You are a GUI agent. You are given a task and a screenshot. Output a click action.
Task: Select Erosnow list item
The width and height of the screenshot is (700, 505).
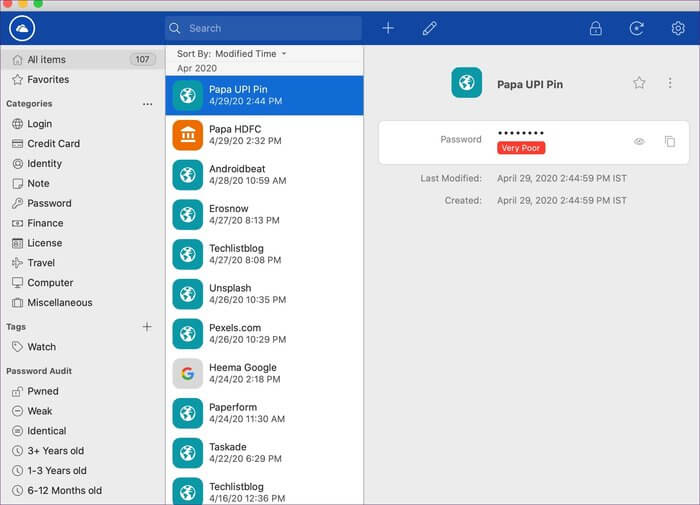tap(264, 214)
